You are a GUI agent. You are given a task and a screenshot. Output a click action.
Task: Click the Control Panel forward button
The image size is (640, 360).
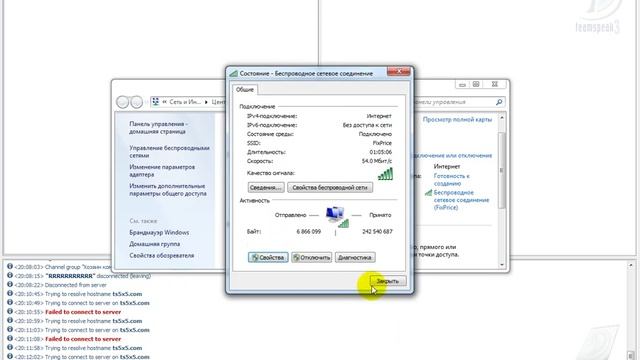pyautogui.click(x=137, y=102)
